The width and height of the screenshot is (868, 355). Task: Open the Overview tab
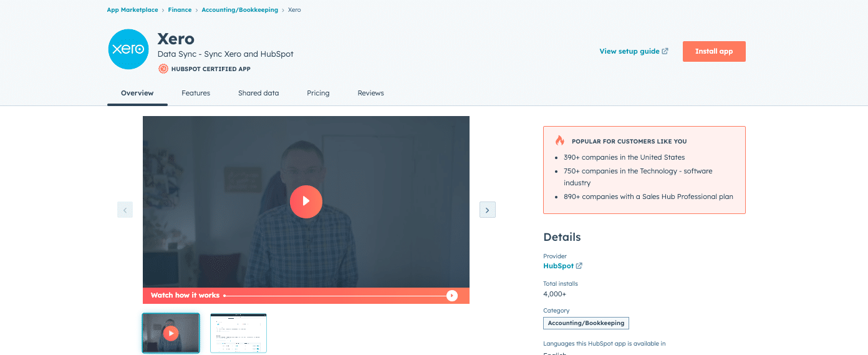point(137,93)
